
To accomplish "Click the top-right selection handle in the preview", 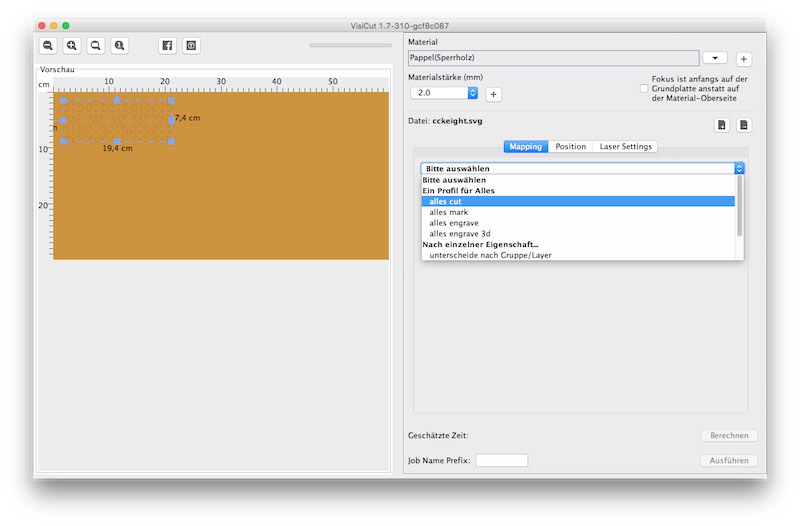I will coord(171,101).
